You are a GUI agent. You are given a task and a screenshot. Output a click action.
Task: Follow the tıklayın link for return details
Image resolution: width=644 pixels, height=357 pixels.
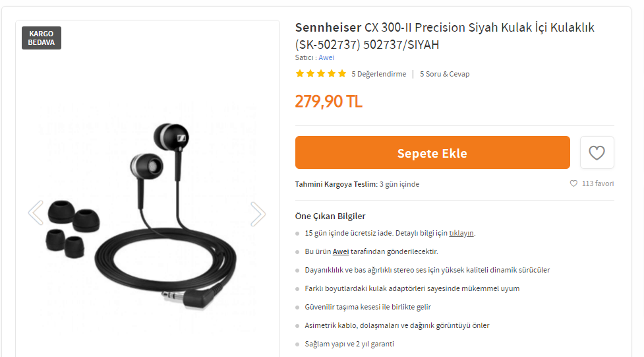point(461,233)
